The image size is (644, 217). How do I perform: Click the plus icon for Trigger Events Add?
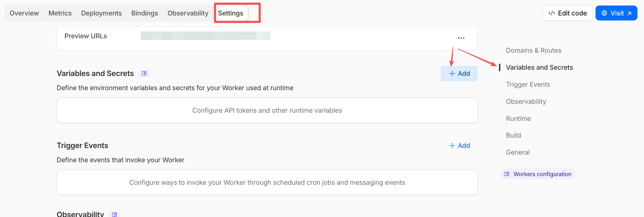(452, 146)
